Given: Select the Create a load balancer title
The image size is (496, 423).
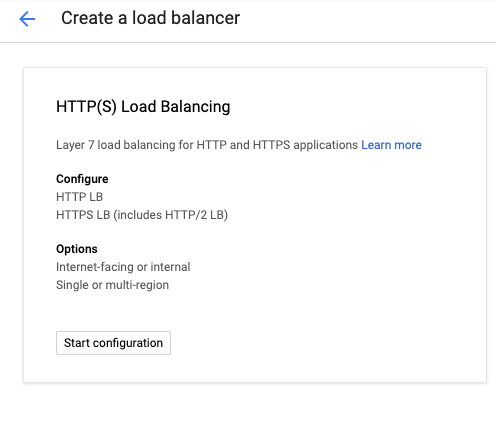Looking at the screenshot, I should (x=150, y=18).
